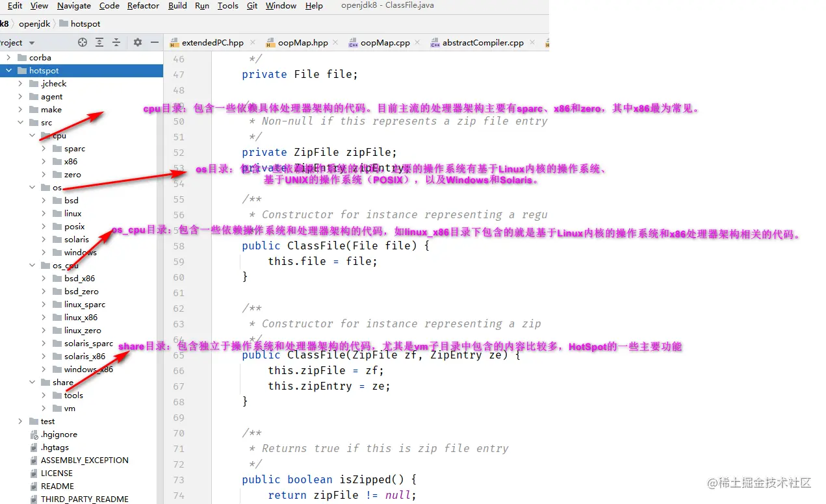Viewport: 826px width, 504px height.
Task: Switch to the oopMap.hpp tab
Action: pyautogui.click(x=303, y=43)
